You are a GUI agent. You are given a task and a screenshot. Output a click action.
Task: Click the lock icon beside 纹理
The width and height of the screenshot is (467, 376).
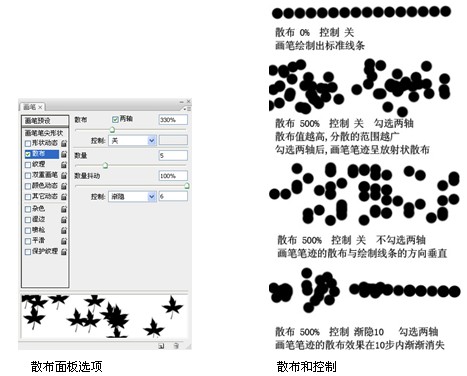pyautogui.click(x=64, y=165)
